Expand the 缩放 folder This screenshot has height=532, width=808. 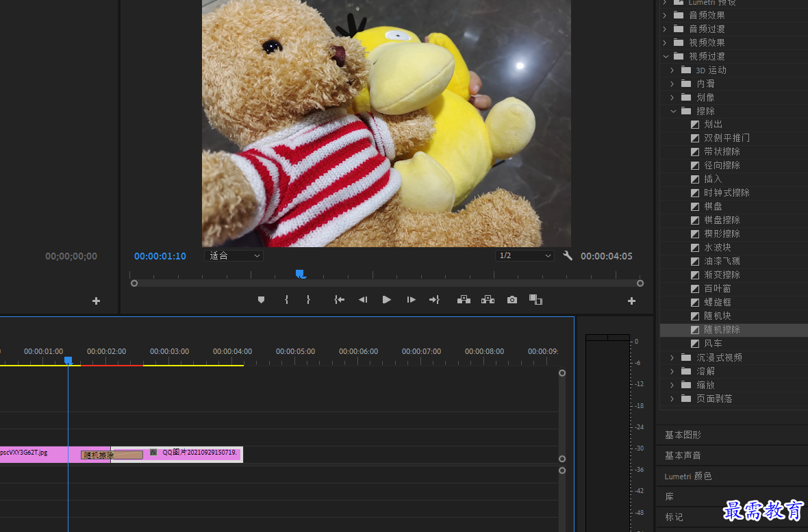(x=672, y=385)
